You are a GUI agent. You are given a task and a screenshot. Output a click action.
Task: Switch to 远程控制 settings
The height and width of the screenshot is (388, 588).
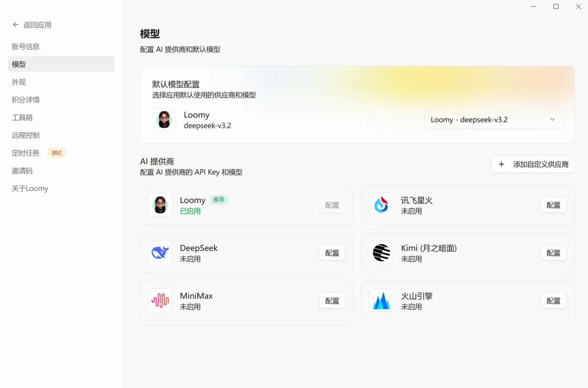[x=61, y=136]
